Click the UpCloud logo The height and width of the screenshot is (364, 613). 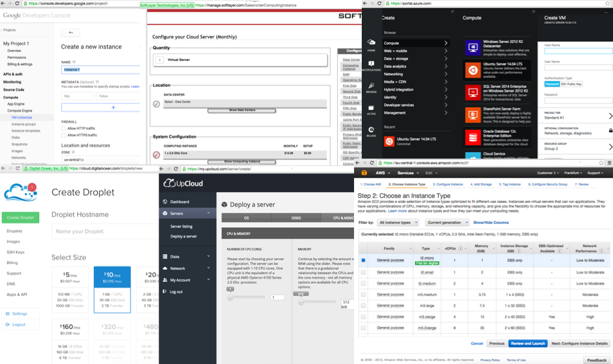[x=183, y=183]
